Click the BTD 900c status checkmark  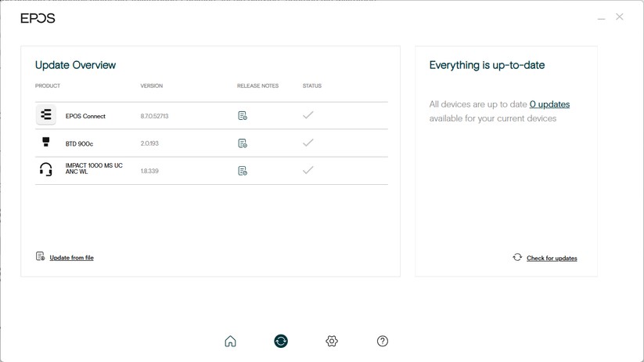[308, 143]
